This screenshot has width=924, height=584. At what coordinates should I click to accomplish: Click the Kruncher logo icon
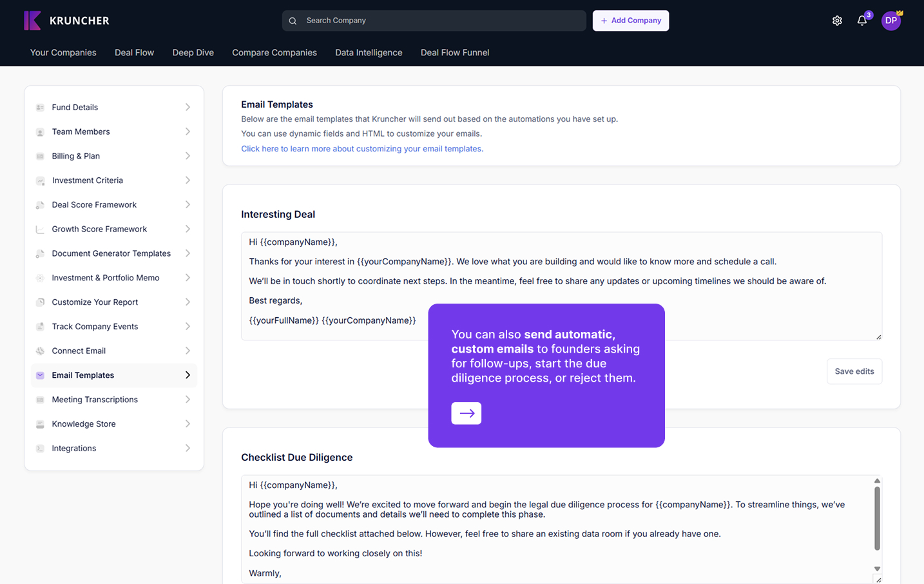[x=32, y=21]
